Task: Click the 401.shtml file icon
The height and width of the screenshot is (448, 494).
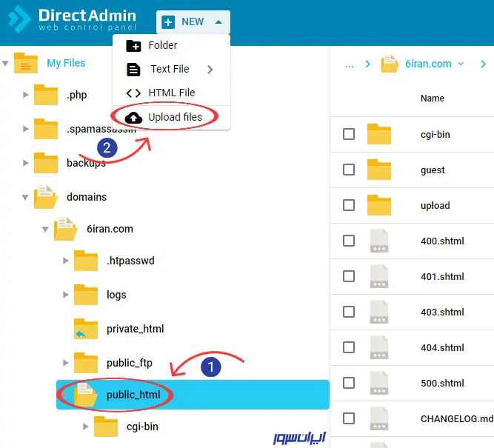Action: click(379, 276)
